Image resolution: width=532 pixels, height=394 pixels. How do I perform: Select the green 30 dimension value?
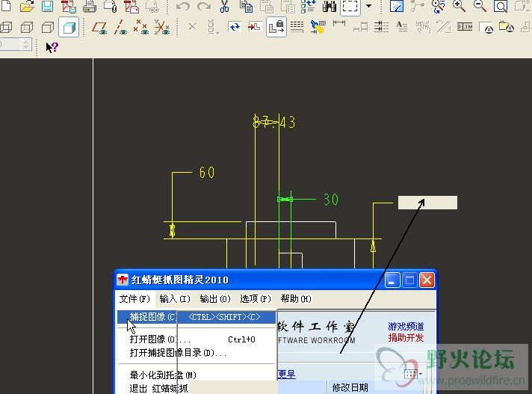tap(331, 200)
